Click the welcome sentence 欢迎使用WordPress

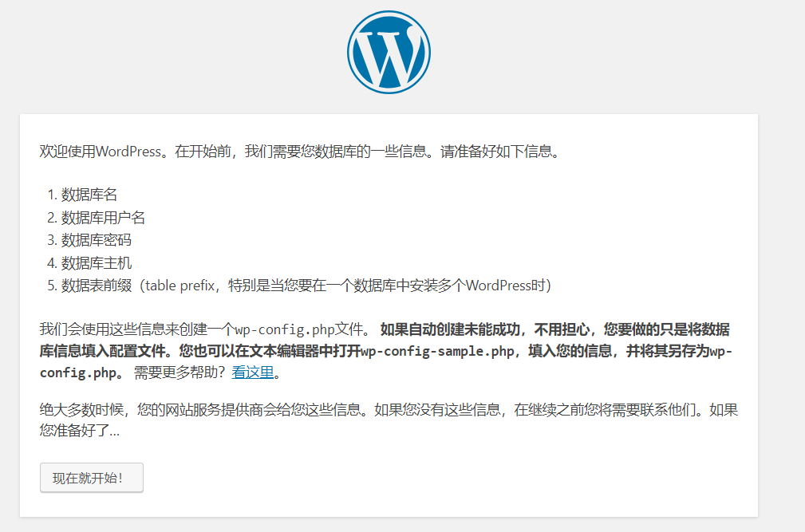point(300,152)
